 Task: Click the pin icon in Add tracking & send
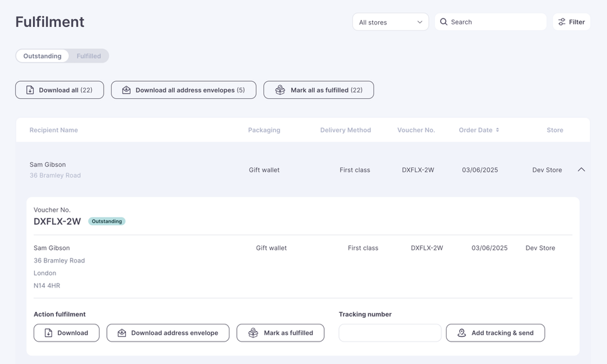click(462, 333)
